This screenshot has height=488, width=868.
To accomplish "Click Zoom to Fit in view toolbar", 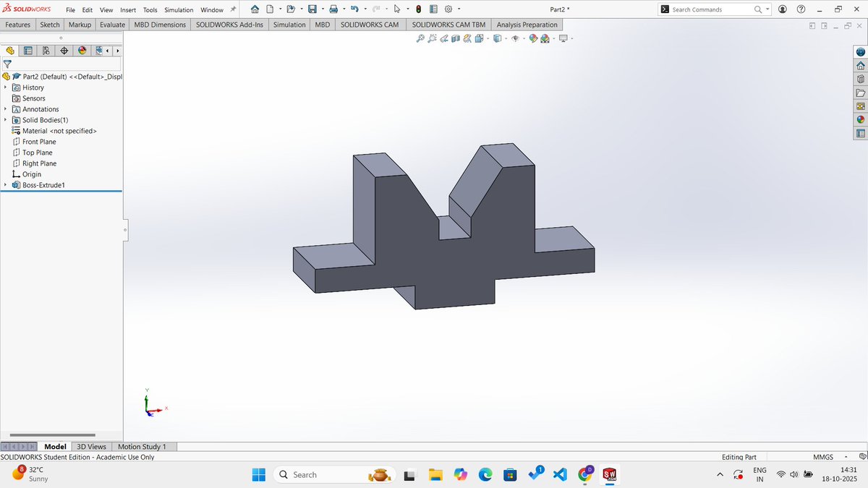I will 420,38.
